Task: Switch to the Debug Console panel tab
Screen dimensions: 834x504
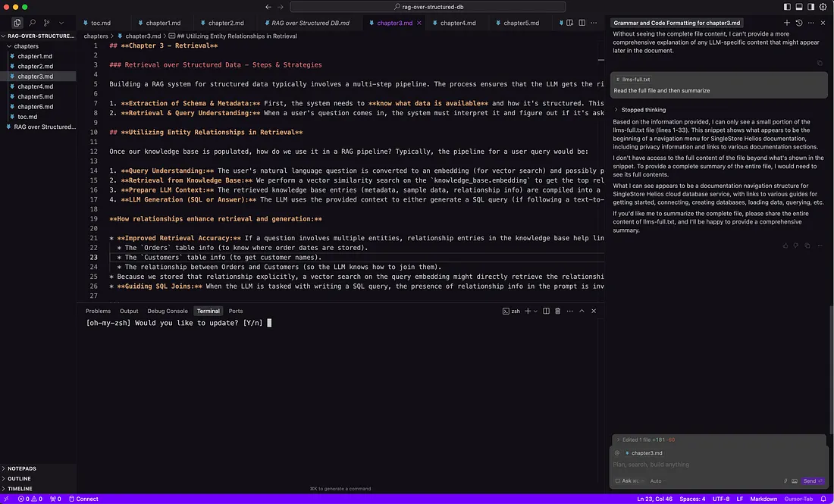Action: click(x=168, y=311)
